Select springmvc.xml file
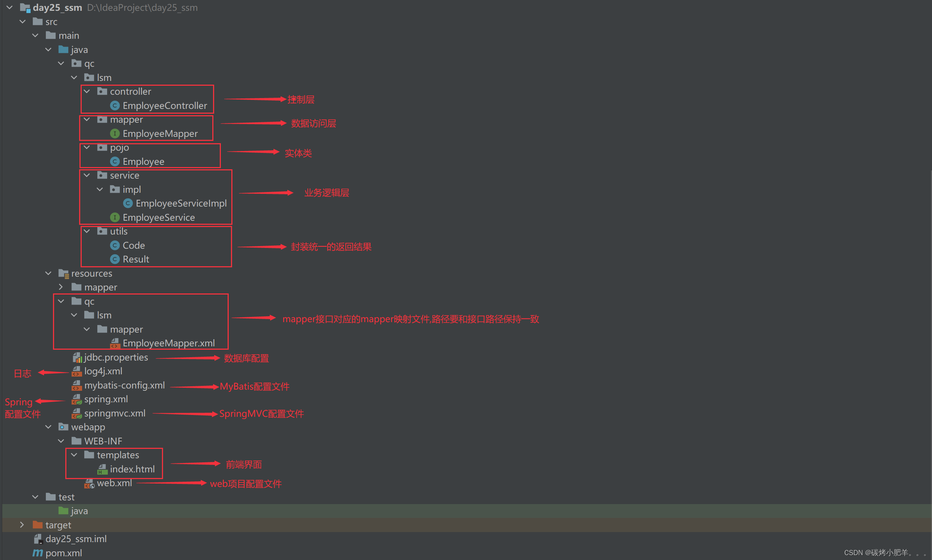This screenshot has height=560, width=932. (x=115, y=413)
